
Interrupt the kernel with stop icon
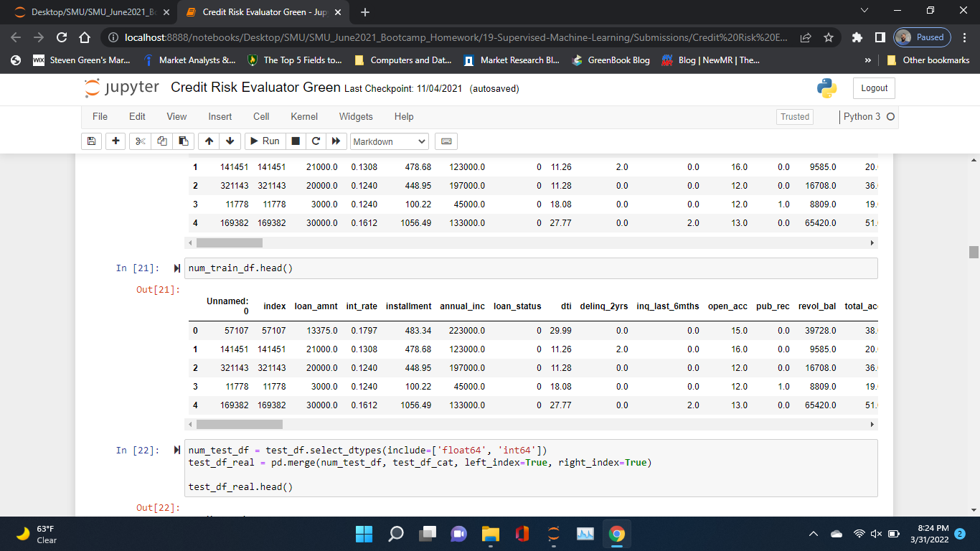point(295,141)
